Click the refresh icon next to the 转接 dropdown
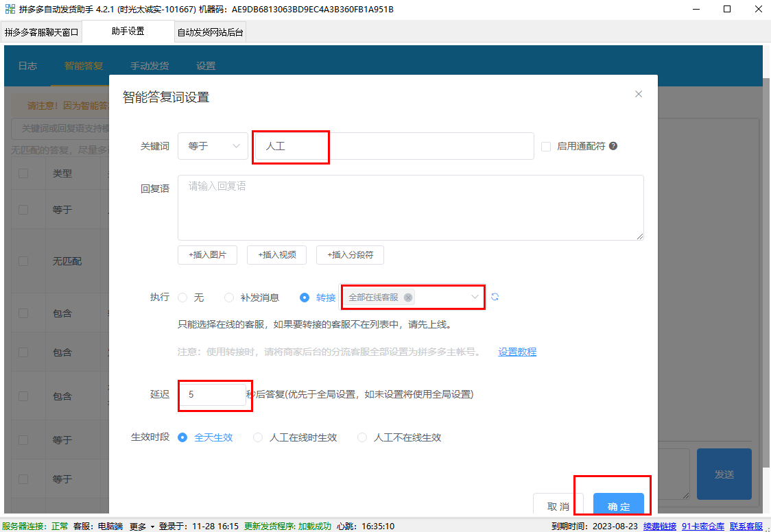Image resolution: width=771 pixels, height=532 pixels. [495, 297]
